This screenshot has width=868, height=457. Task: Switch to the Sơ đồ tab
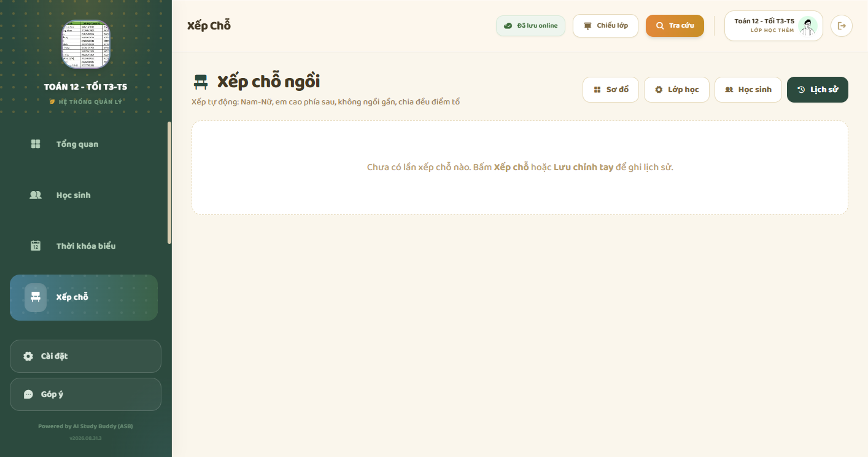pyautogui.click(x=611, y=90)
